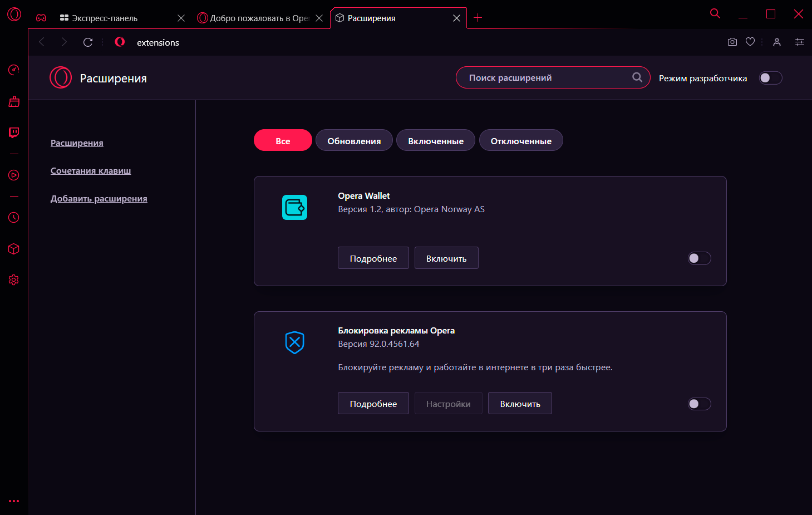
Task: Add page to bookmarks heart icon
Action: 750,42
